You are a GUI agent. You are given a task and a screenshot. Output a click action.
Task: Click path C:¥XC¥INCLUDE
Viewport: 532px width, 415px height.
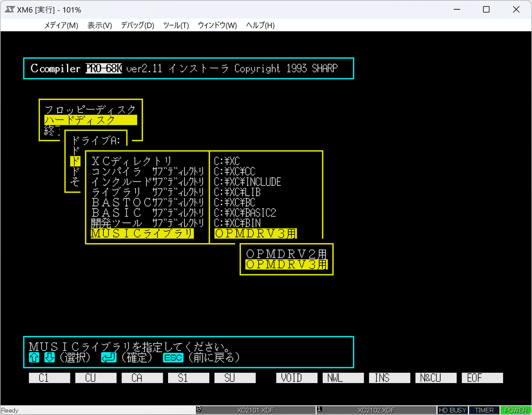click(x=247, y=182)
